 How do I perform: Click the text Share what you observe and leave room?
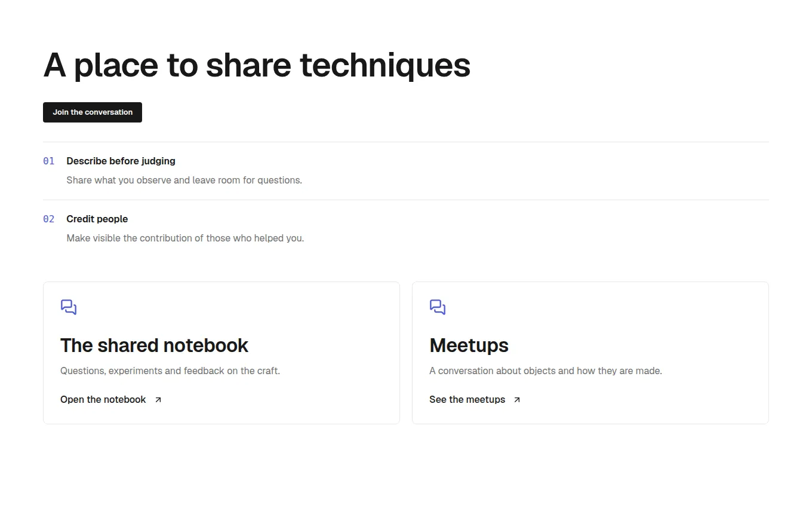pos(153,180)
